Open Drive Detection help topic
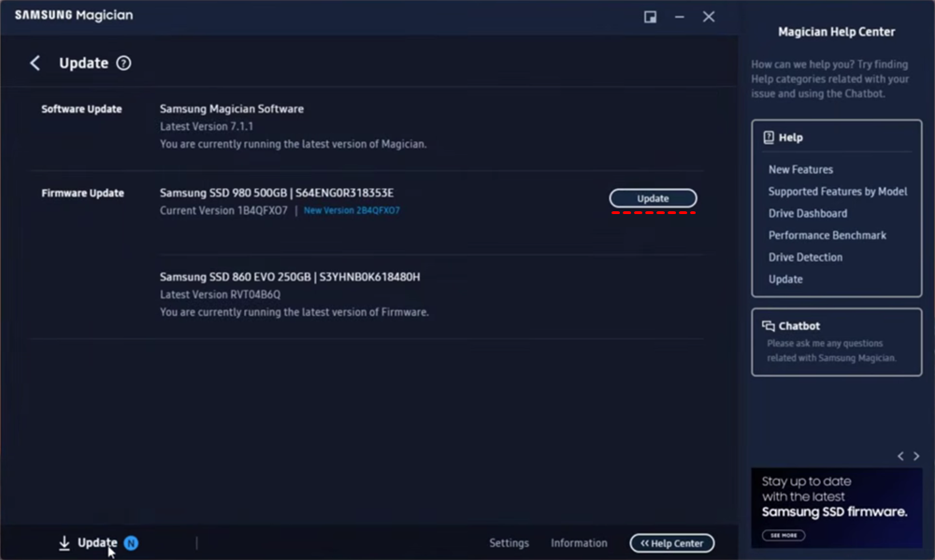This screenshot has width=935, height=560. click(805, 258)
